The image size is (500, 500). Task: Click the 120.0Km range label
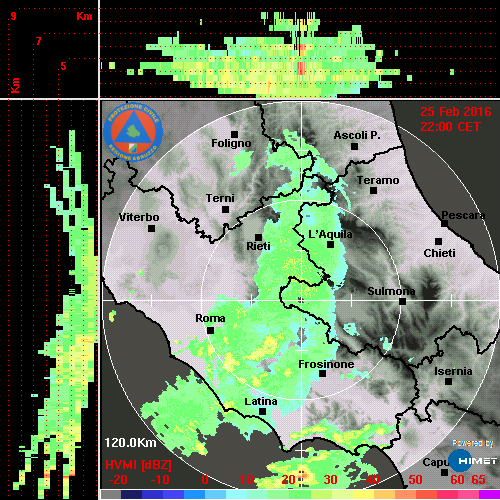coord(130,443)
